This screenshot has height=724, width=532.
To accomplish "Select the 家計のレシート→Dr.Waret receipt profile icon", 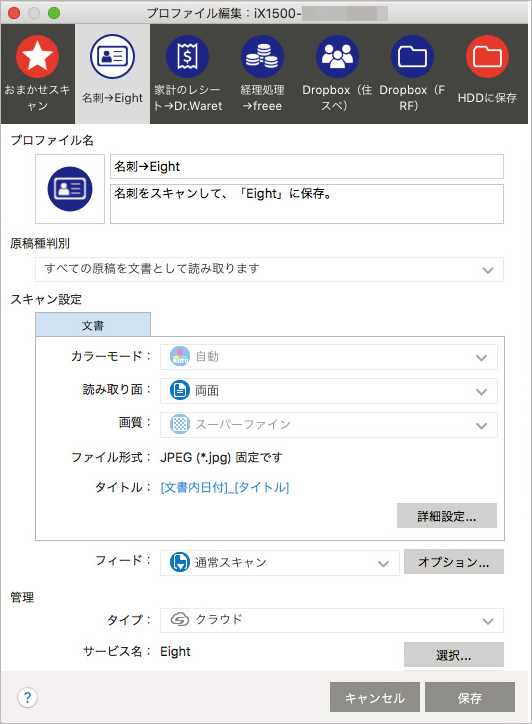I will click(187, 57).
